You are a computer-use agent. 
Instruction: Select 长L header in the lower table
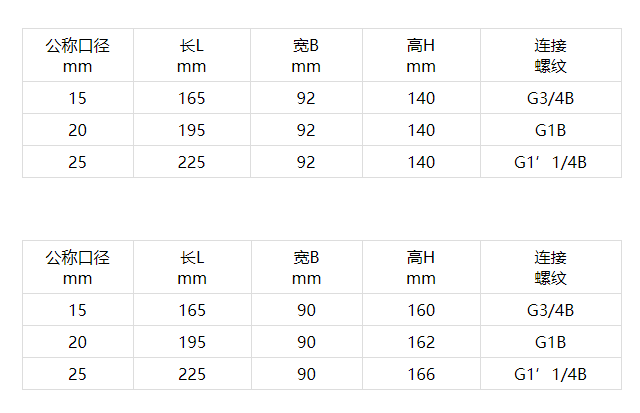pos(191,267)
